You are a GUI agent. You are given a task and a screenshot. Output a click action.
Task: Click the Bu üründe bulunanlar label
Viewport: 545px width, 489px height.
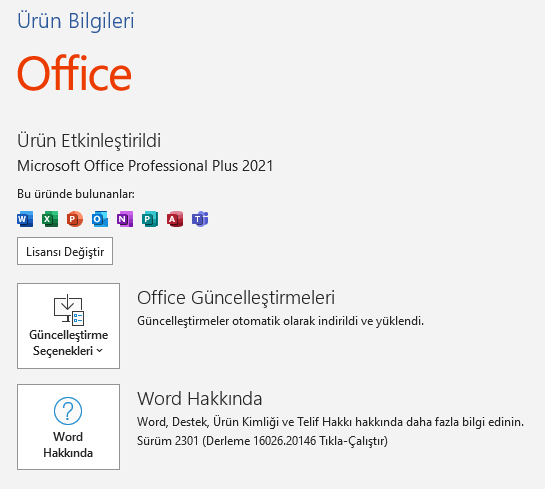point(76,194)
